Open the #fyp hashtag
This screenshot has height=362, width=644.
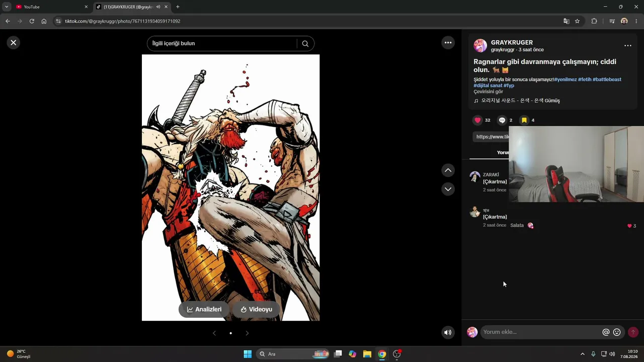point(509,85)
